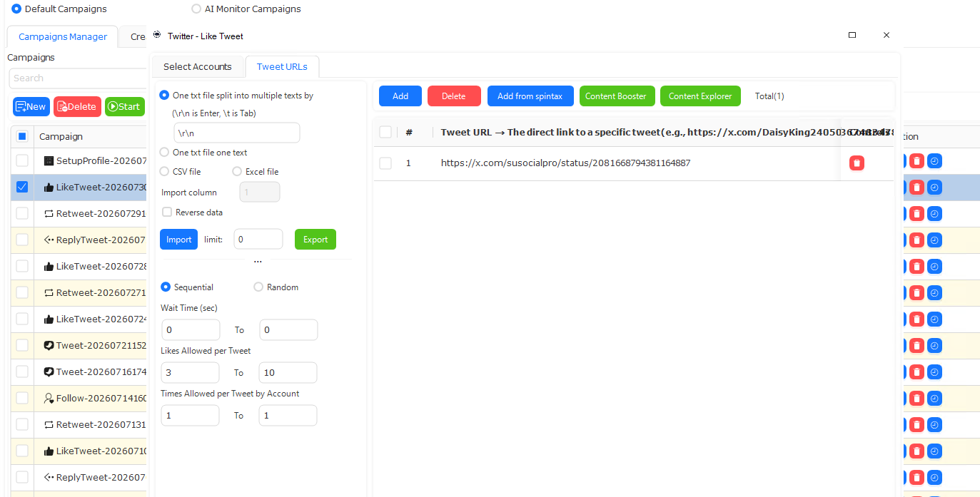Click clock icon for Retweet-202607291 campaign
This screenshot has height=497, width=980.
pos(934,214)
